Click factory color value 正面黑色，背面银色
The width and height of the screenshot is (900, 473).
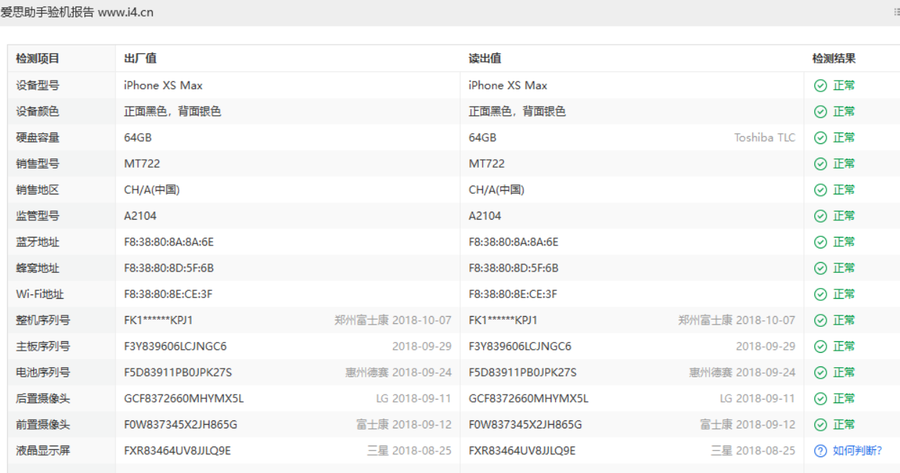(x=172, y=111)
